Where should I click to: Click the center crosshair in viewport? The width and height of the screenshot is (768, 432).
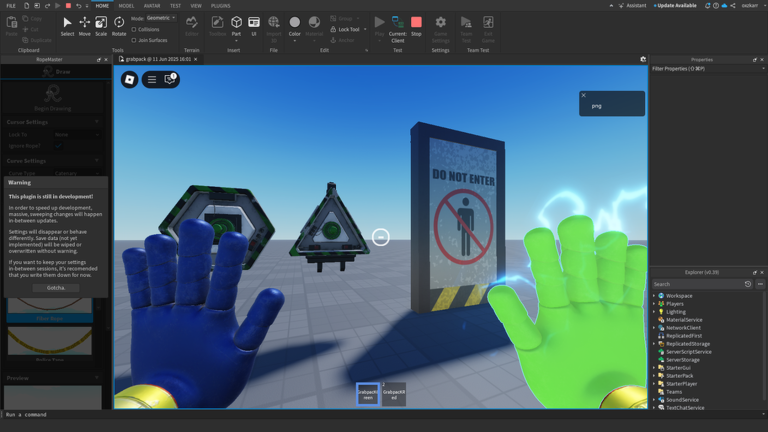coord(381,238)
